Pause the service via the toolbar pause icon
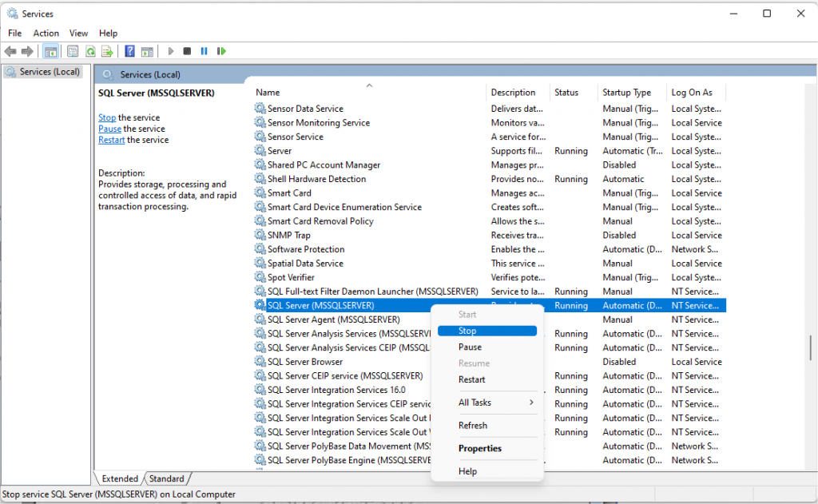The image size is (818, 504). click(x=204, y=51)
